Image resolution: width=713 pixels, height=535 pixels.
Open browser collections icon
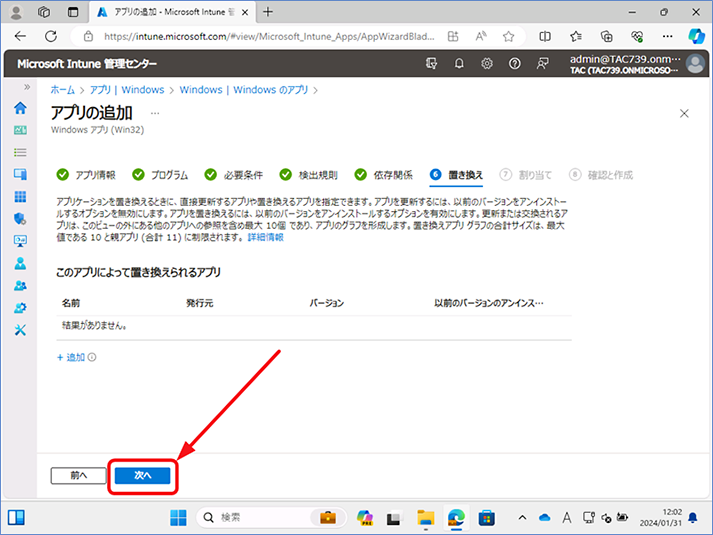pos(607,36)
